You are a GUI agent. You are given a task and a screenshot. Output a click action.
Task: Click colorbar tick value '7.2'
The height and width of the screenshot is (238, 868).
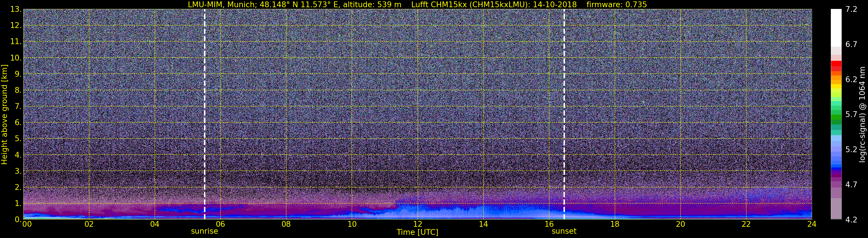tap(851, 9)
